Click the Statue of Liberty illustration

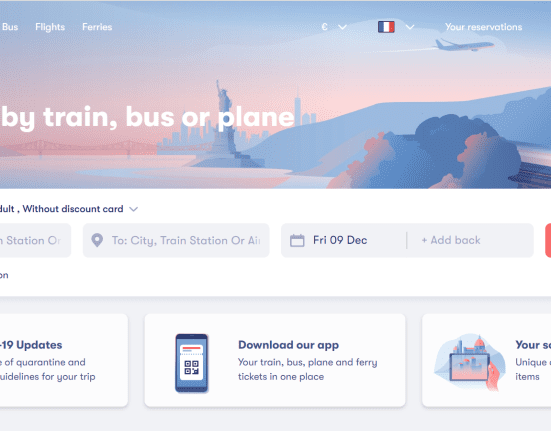click(x=224, y=123)
